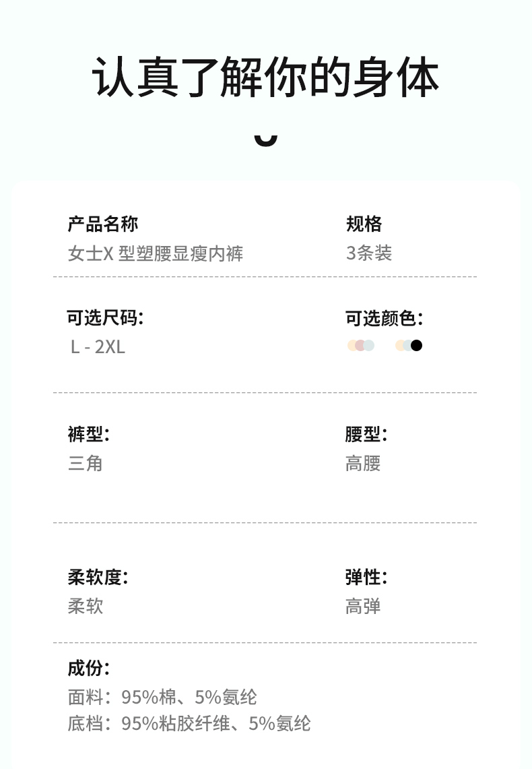
Task: Click the 可选颜色 label
Action: tap(384, 317)
